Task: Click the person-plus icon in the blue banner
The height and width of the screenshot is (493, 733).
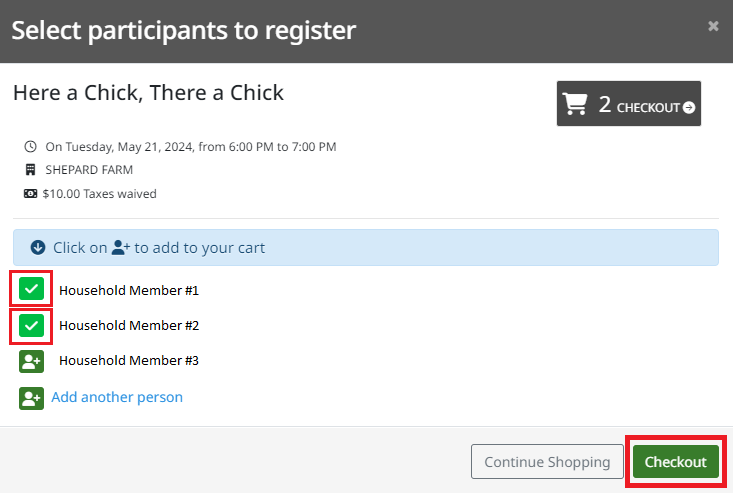Action: coord(121,247)
